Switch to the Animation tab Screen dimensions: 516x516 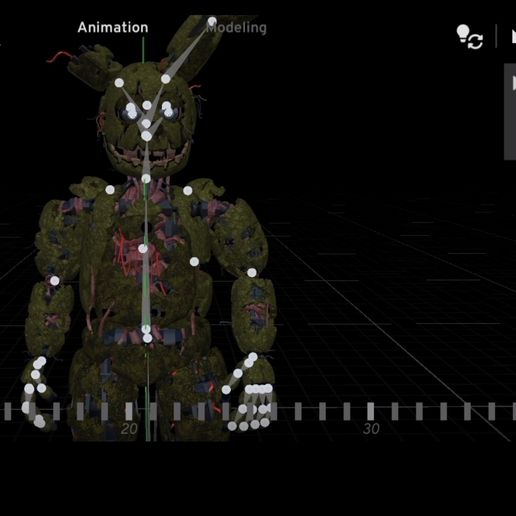113,28
